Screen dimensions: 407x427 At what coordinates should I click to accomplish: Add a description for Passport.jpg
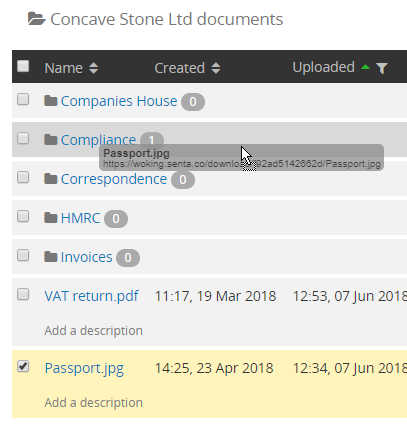(94, 403)
